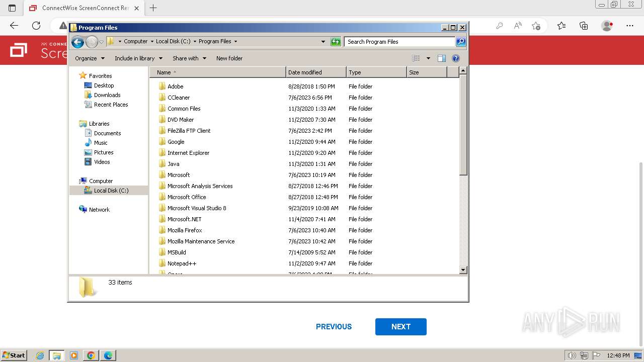Click the file list scroll up arrow
The image size is (644, 362).
pos(463,71)
